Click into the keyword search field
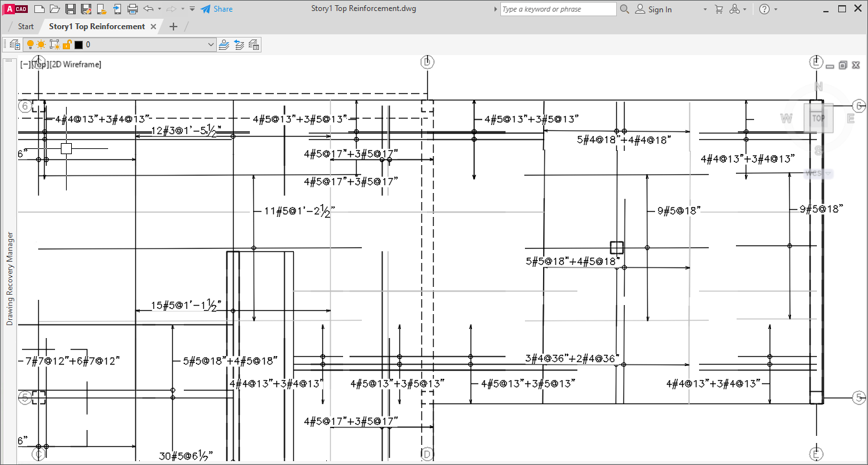 558,9
